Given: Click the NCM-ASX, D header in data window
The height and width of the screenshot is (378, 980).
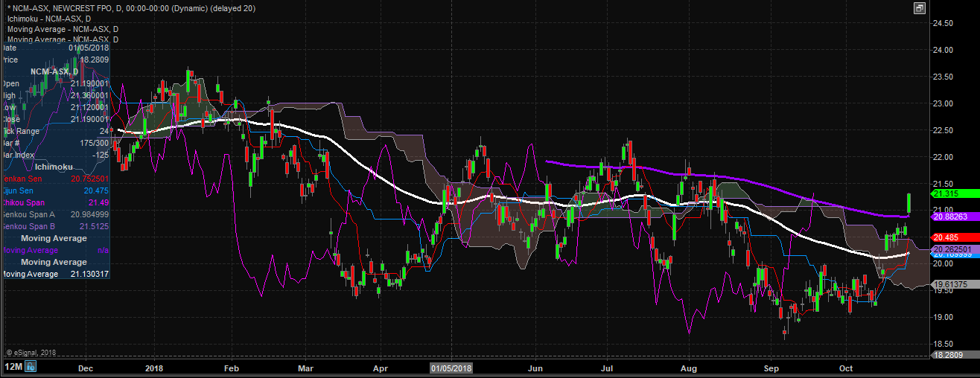Looking at the screenshot, I should click(x=54, y=71).
